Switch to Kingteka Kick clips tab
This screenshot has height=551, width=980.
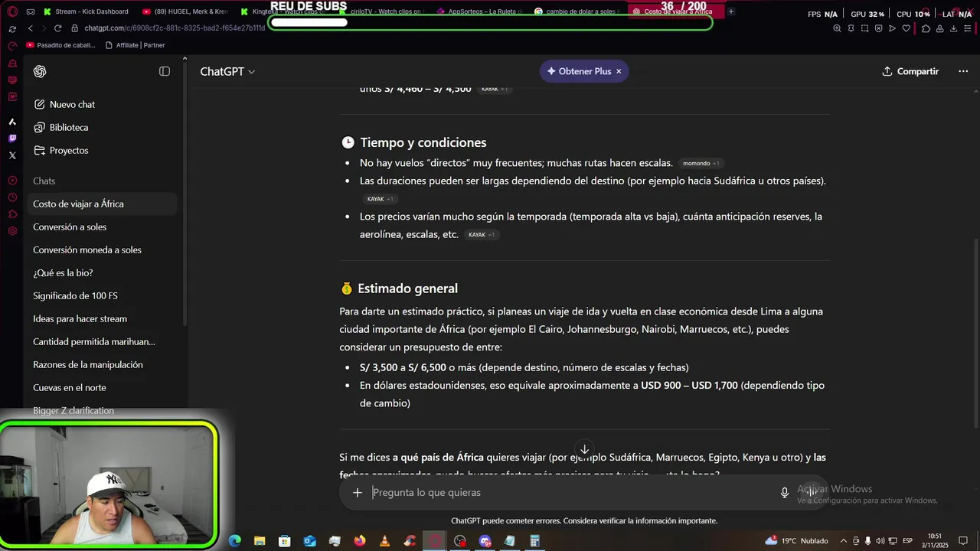(x=283, y=11)
